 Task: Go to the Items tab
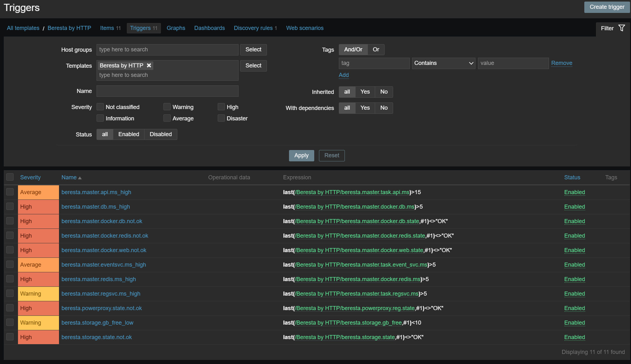coord(107,28)
